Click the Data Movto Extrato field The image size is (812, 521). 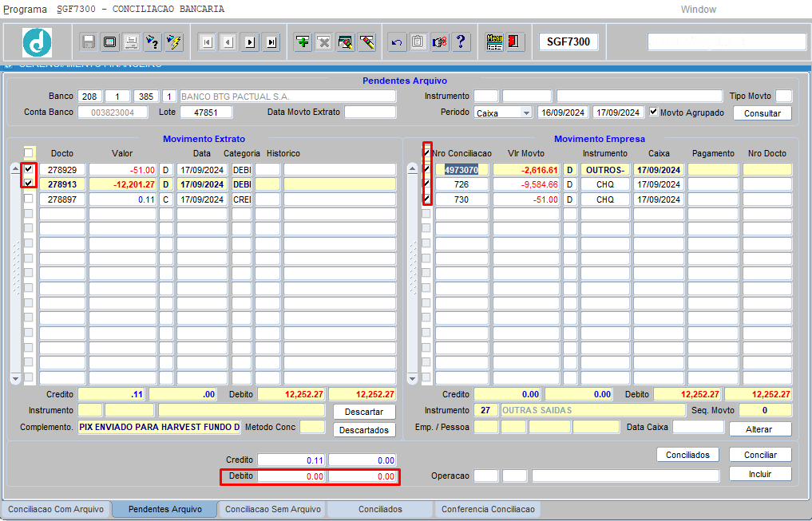point(370,112)
